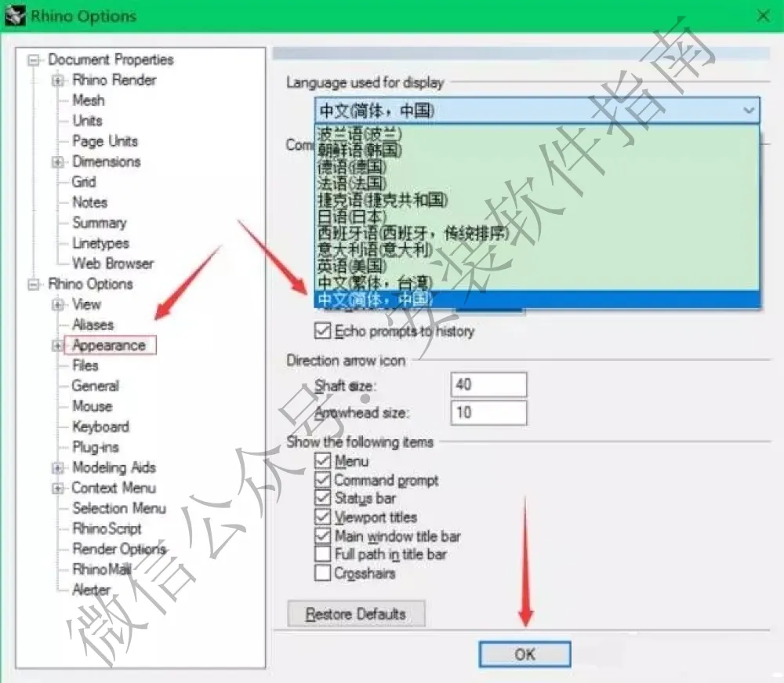Expand the View node
This screenshot has height=683, width=784.
pyautogui.click(x=57, y=304)
